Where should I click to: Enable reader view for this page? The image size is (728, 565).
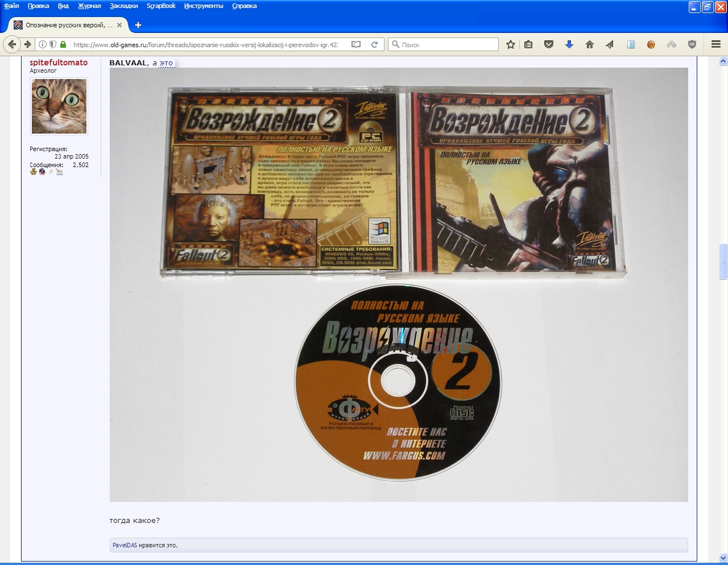coord(356,44)
